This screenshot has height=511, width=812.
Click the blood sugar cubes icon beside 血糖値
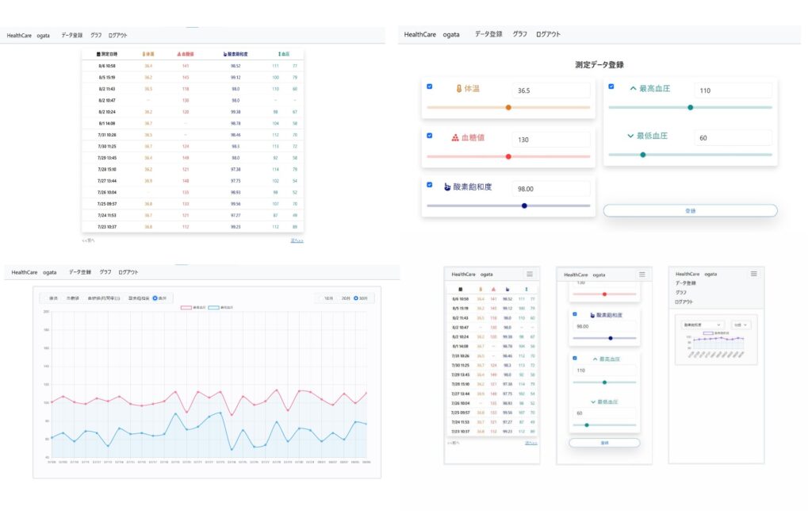455,137
